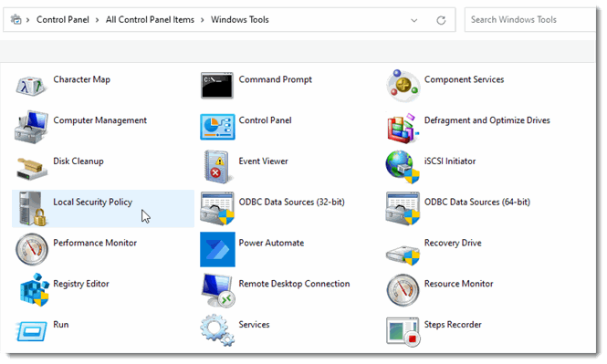The height and width of the screenshot is (364, 607).
Task: Launch the Command Prompt icon
Action: tap(217, 86)
